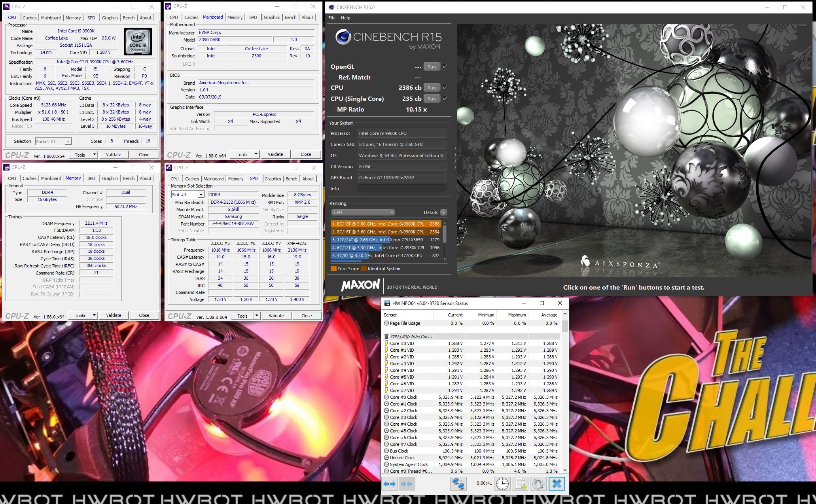Image resolution: width=816 pixels, height=504 pixels.
Task: Open the File menu in Cinebench
Action: tap(332, 18)
